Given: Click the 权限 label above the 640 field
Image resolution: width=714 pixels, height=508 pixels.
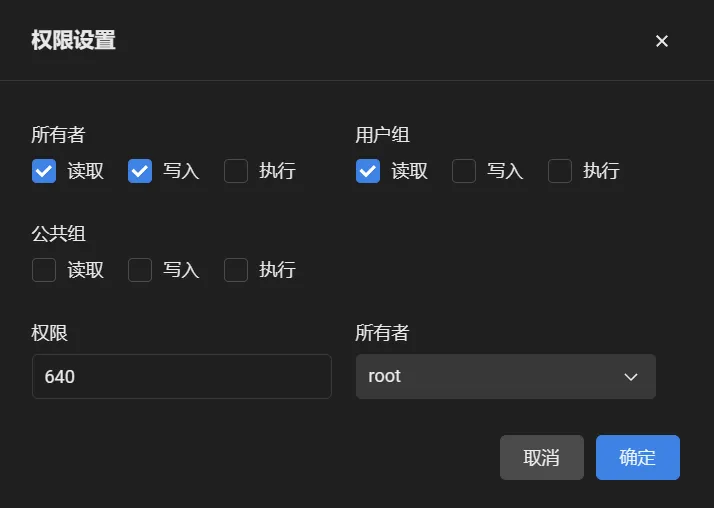Looking at the screenshot, I should [50, 333].
